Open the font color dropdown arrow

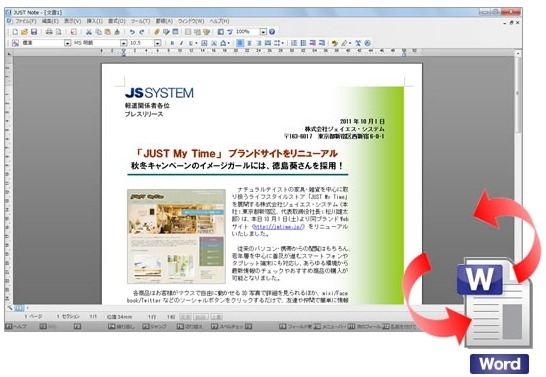click(x=228, y=43)
